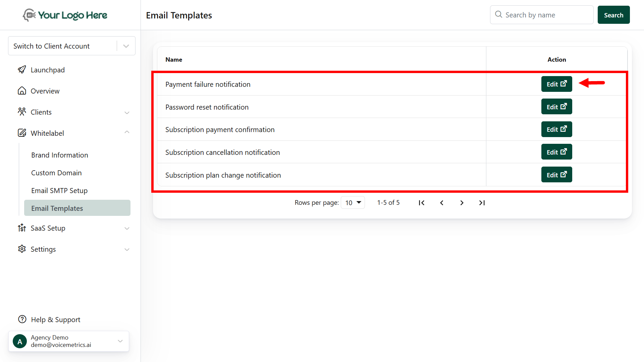644x362 pixels.
Task: Open the Email SMTP Setup page
Action: point(59,190)
